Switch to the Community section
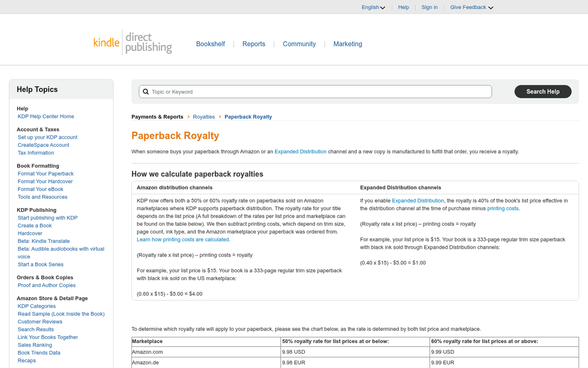The image size is (588, 368). (299, 44)
